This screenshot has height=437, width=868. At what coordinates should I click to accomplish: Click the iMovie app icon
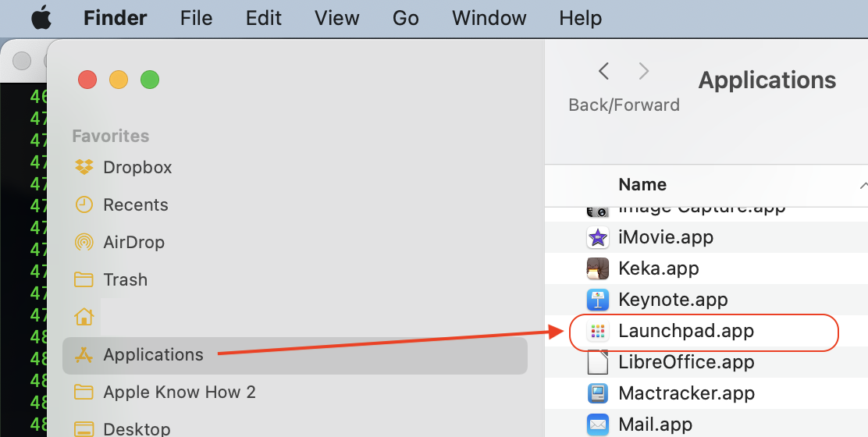598,237
